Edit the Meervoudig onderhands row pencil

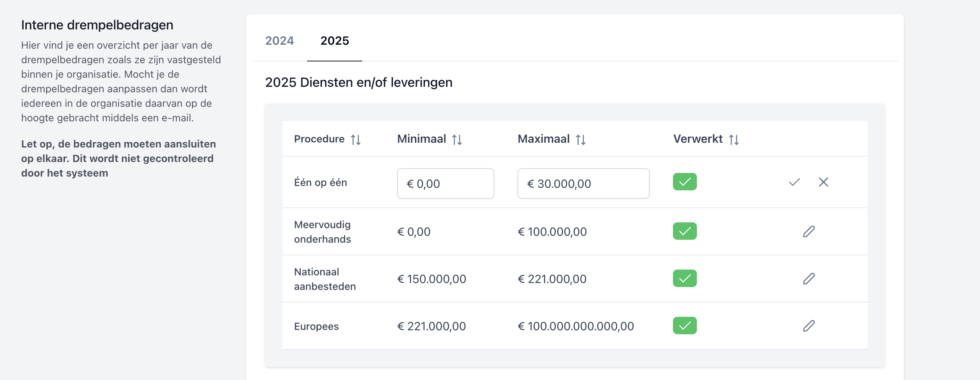[x=809, y=231]
